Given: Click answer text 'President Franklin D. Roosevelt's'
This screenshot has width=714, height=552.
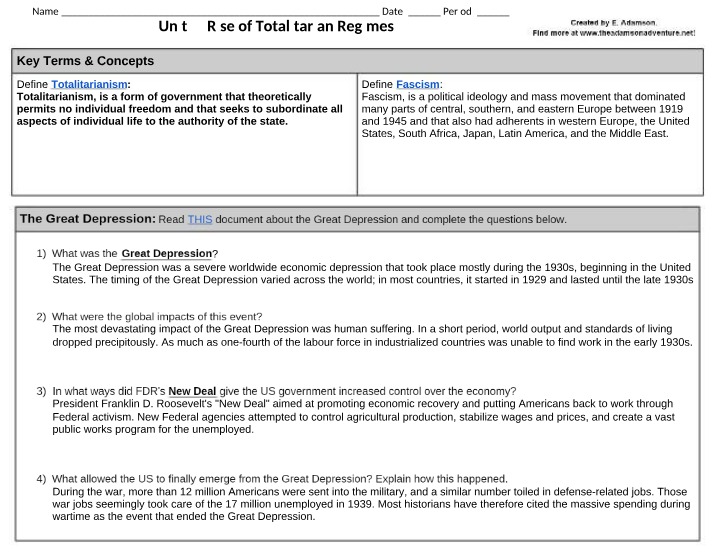Looking at the screenshot, I should pyautogui.click(x=363, y=416).
